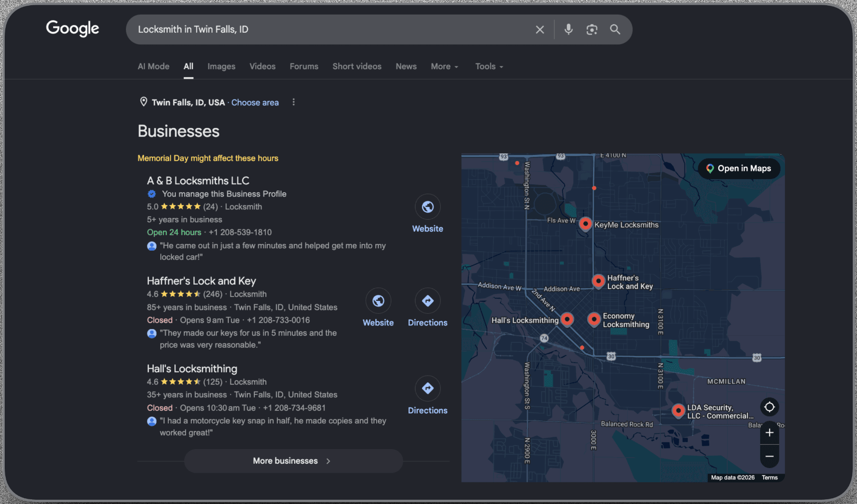Click the "35+ years in business" text
This screenshot has height=504, width=857.
coord(187,395)
